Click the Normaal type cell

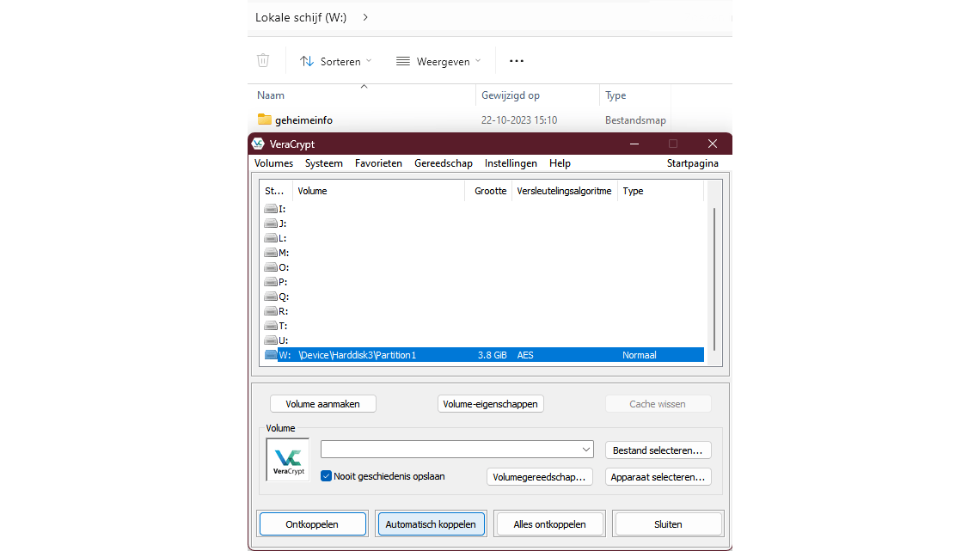[x=640, y=355]
